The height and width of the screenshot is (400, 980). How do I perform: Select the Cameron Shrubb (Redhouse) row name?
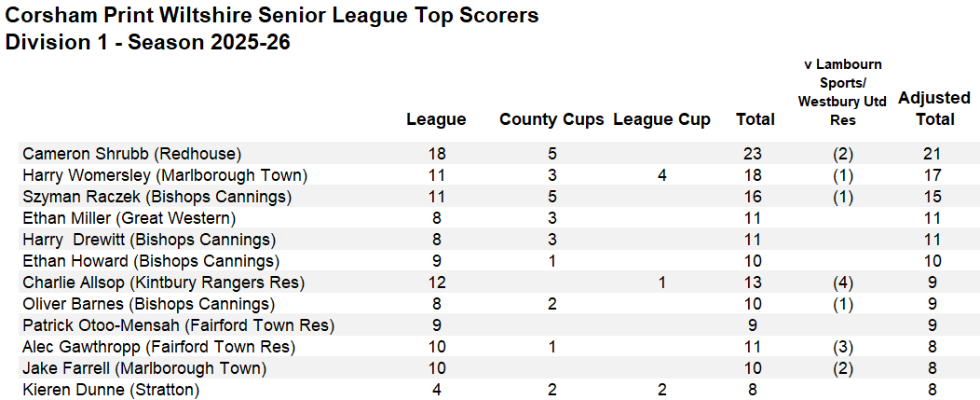coord(131,154)
